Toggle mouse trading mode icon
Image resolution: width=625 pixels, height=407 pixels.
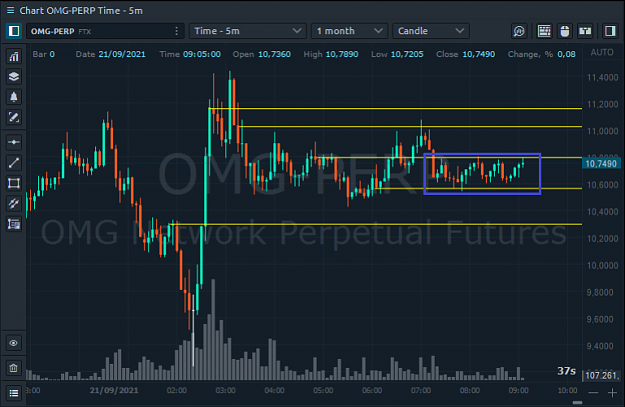(x=564, y=31)
